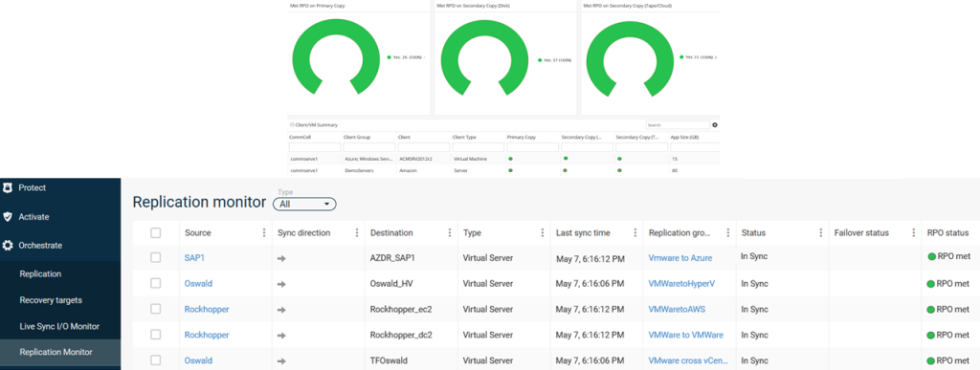This screenshot has height=370, width=980.
Task: Click the SAP1 source link
Action: pyautogui.click(x=194, y=258)
